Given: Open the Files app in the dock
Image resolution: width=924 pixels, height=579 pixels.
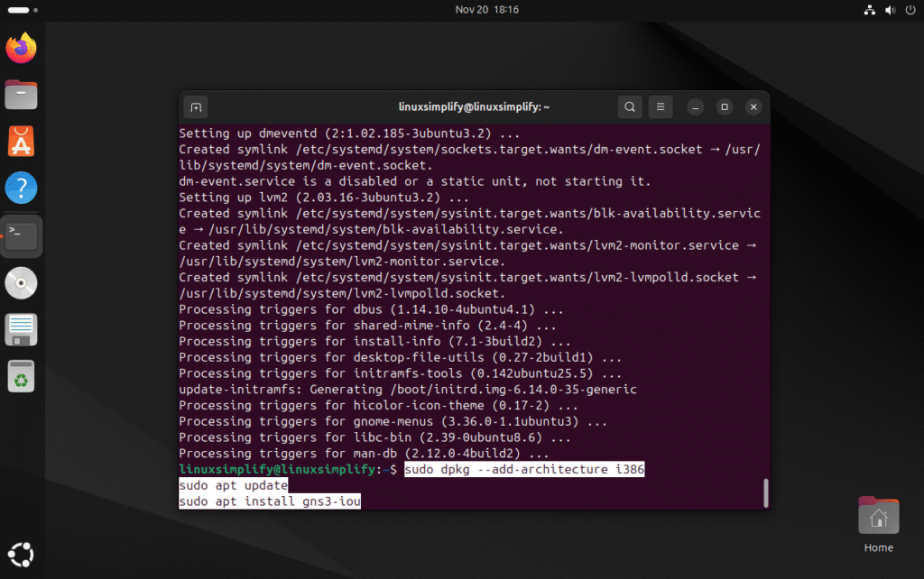Looking at the screenshot, I should tap(21, 94).
